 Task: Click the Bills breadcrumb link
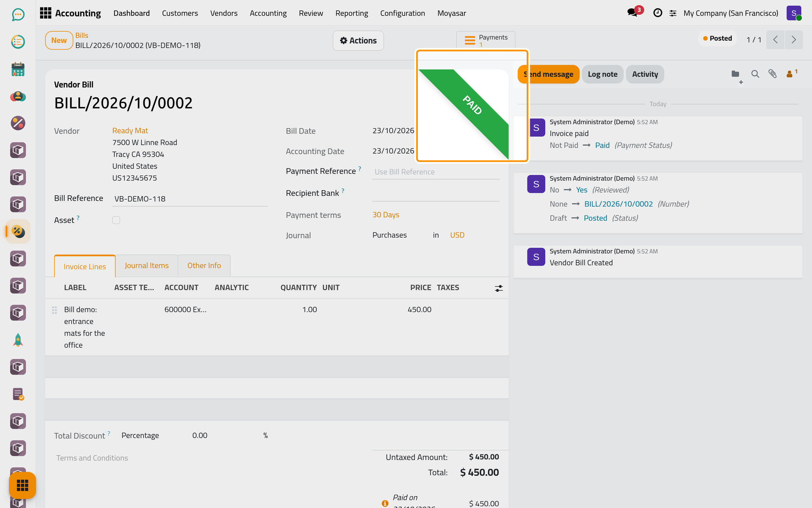pyautogui.click(x=82, y=36)
